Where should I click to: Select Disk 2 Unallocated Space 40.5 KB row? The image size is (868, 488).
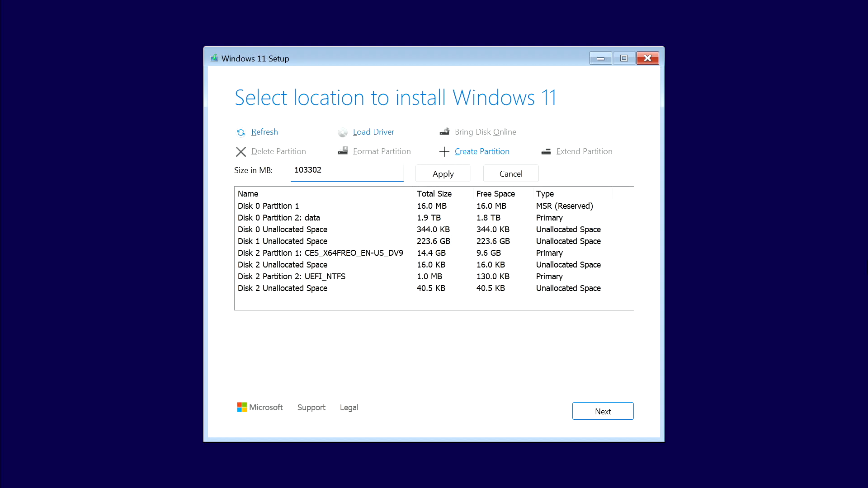click(x=434, y=288)
